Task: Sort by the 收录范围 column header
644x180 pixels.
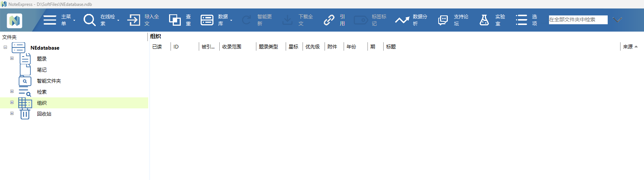Action: (x=238, y=47)
